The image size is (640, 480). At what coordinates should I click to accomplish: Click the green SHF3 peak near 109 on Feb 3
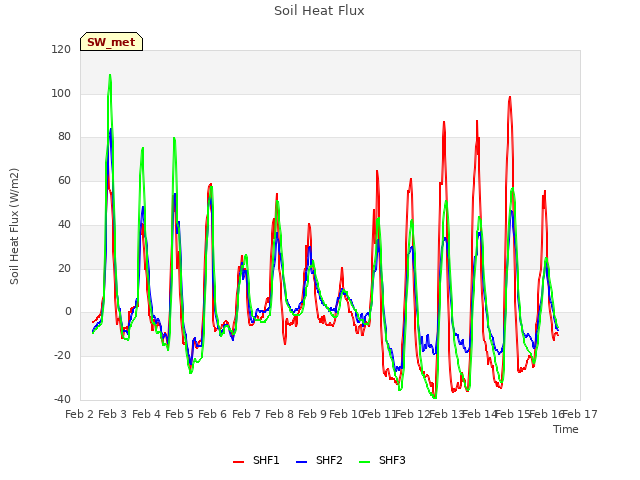pyautogui.click(x=110, y=76)
